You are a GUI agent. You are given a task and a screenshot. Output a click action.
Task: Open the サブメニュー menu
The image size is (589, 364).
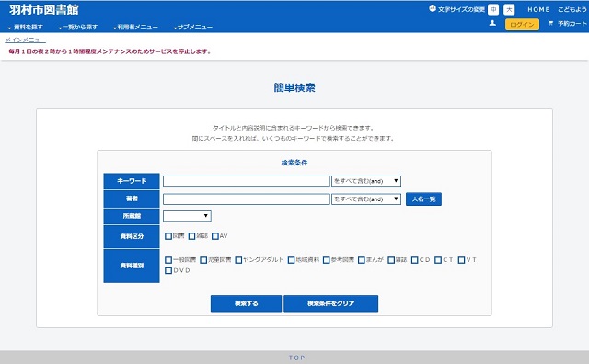tap(193, 27)
